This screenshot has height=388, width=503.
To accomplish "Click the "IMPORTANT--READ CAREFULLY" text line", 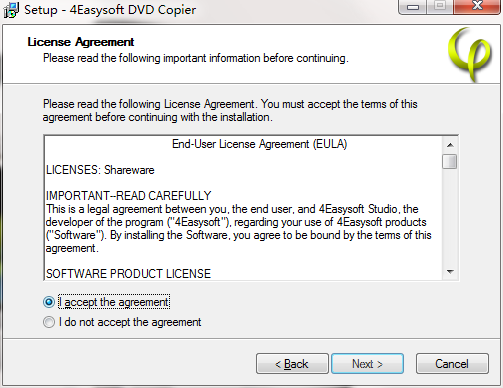I will [x=128, y=196].
